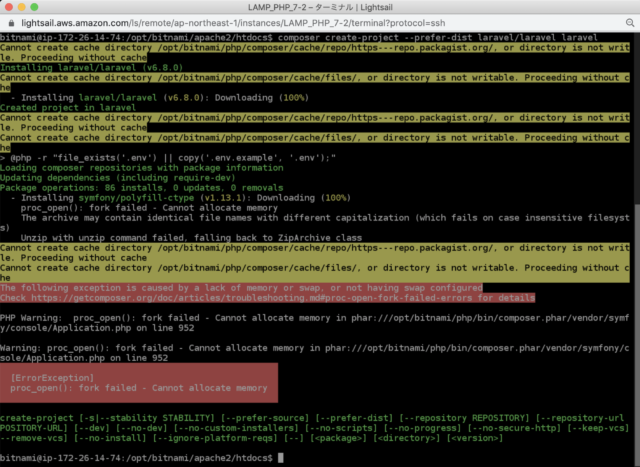Click the yellow minimize window button
This screenshot has height=467, width=640.
click(22, 7)
